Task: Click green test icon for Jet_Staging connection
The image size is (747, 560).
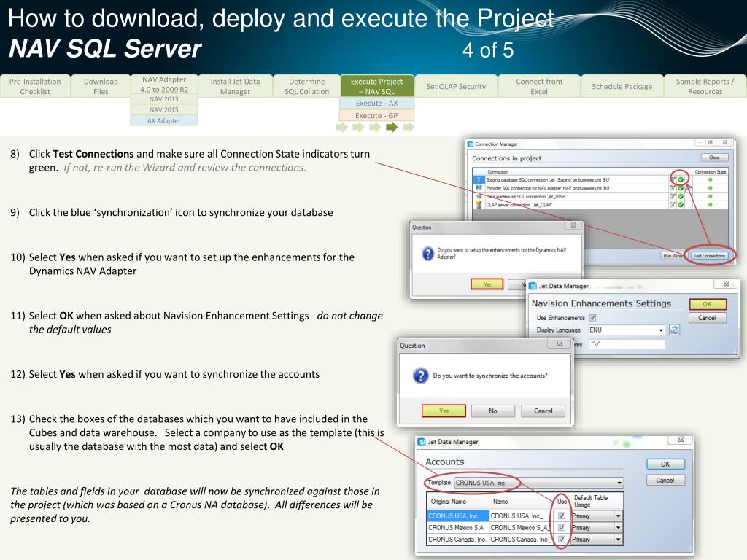Action: [x=681, y=179]
